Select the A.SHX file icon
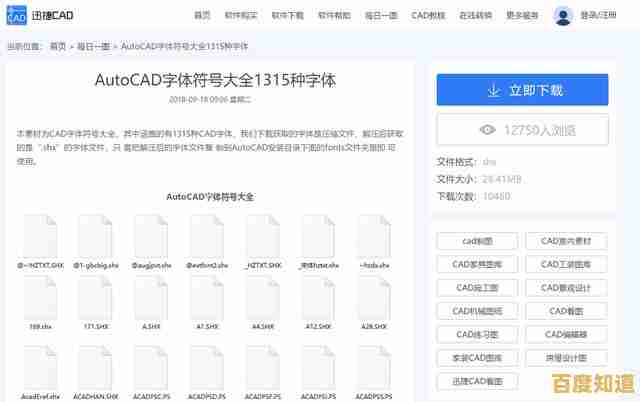 152,296
